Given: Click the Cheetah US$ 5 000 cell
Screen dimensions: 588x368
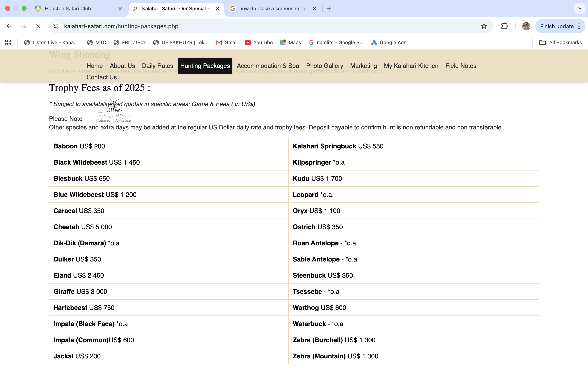Looking at the screenshot, I should point(169,227).
